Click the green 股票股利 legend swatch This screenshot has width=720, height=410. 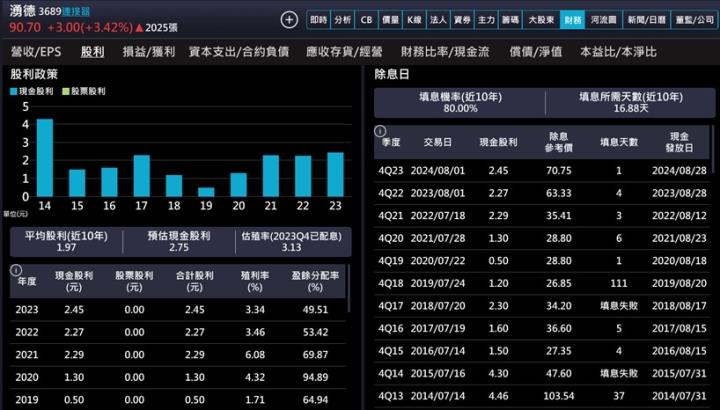point(65,91)
